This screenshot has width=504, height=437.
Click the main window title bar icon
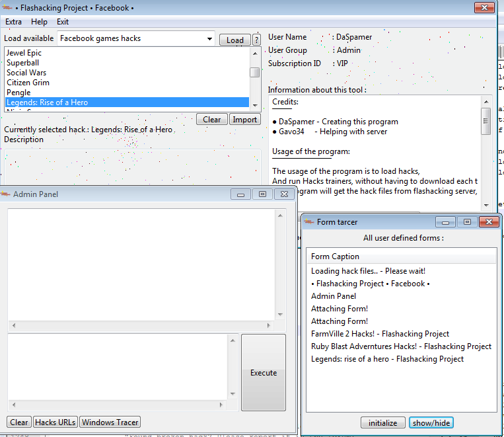[7, 8]
